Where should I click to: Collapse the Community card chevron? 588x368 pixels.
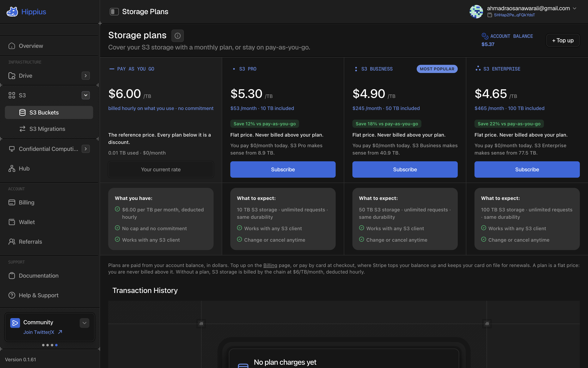[x=85, y=323]
